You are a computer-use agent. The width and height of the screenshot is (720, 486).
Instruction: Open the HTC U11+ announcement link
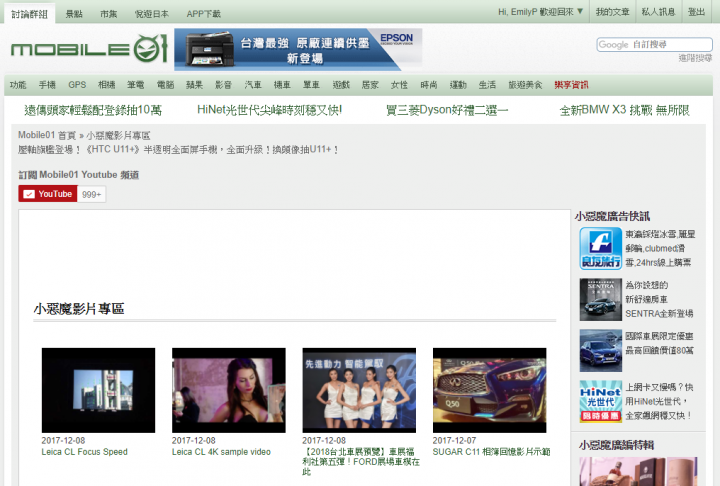pos(178,150)
